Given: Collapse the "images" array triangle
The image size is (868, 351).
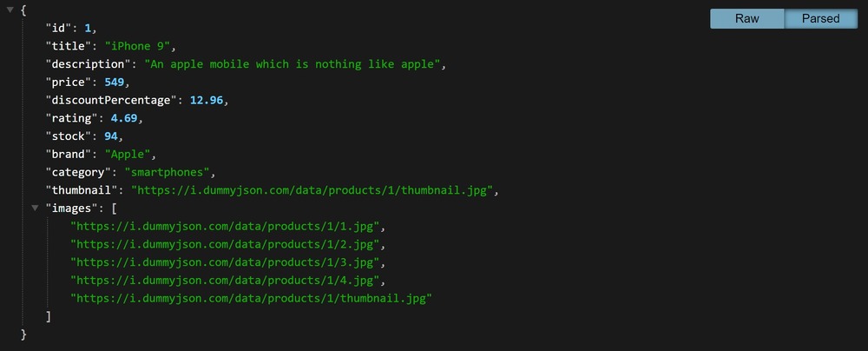Looking at the screenshot, I should point(35,208).
